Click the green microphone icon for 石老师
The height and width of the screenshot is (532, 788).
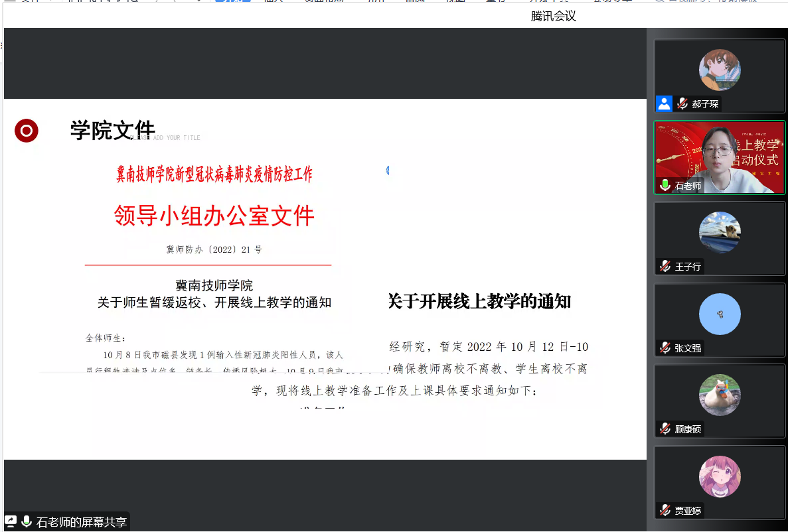(x=665, y=186)
